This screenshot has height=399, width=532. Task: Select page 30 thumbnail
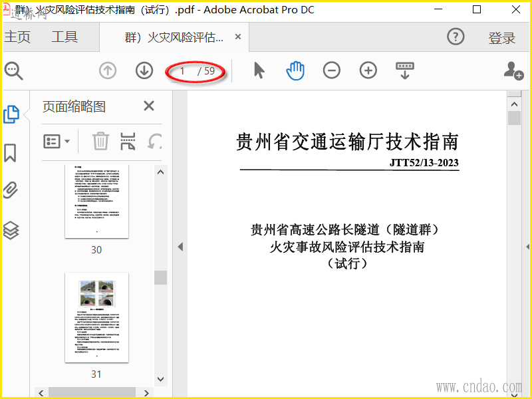click(x=96, y=201)
